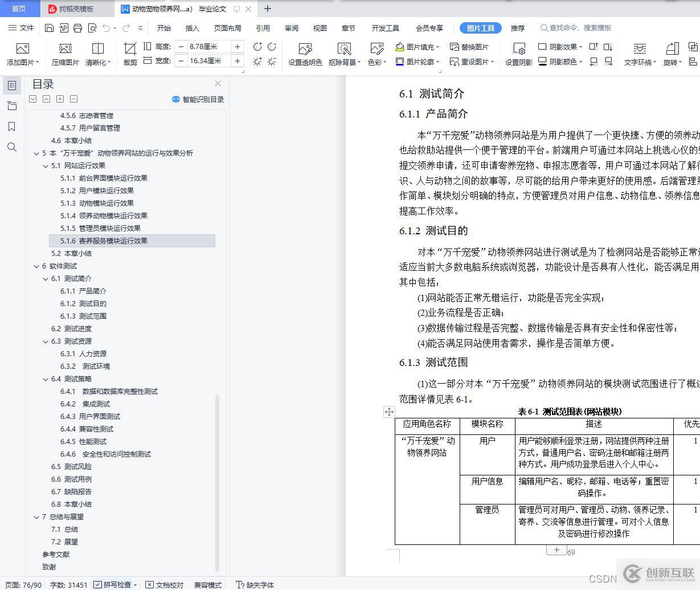Click 兼容模式 in the status bar
700x590 pixels.
pos(207,584)
